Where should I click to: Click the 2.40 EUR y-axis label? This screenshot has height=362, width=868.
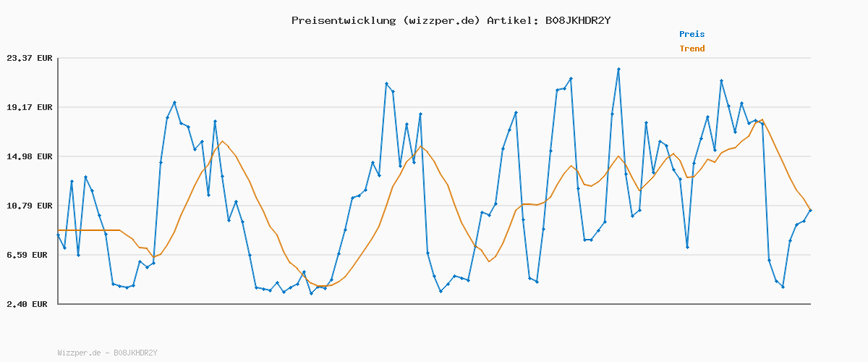30,304
